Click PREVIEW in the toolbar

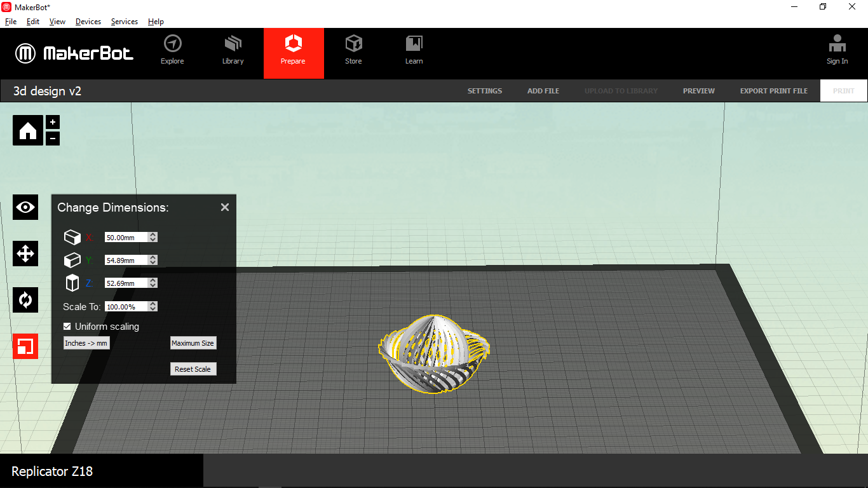pos(699,91)
